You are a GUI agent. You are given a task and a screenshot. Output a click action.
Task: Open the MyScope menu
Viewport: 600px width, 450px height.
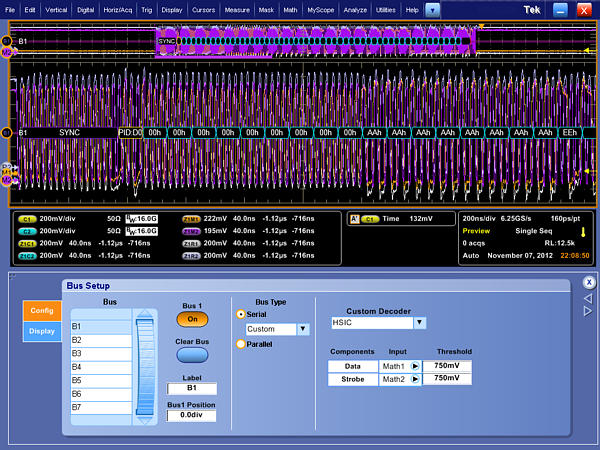[321, 9]
